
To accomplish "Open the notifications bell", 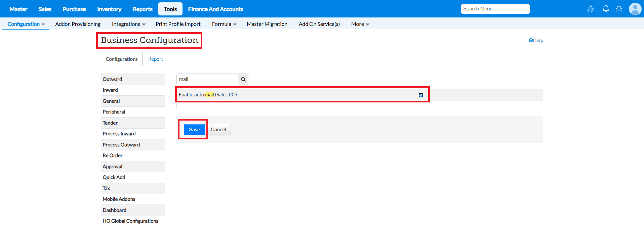I will click(606, 9).
